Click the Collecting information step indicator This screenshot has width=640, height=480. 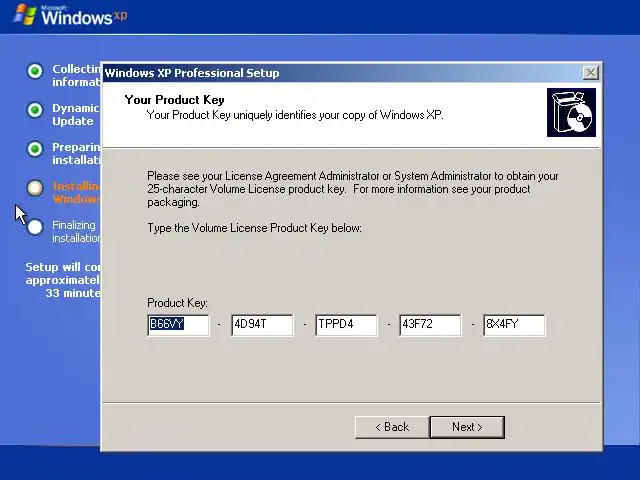35,71
